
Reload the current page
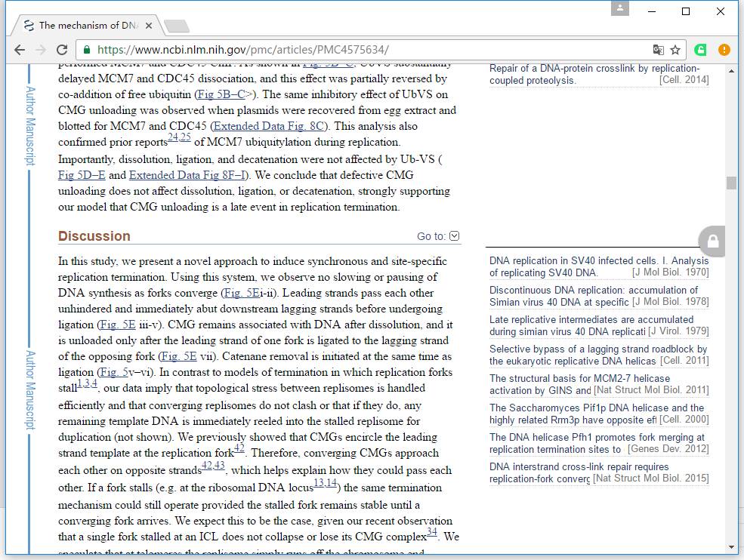62,50
